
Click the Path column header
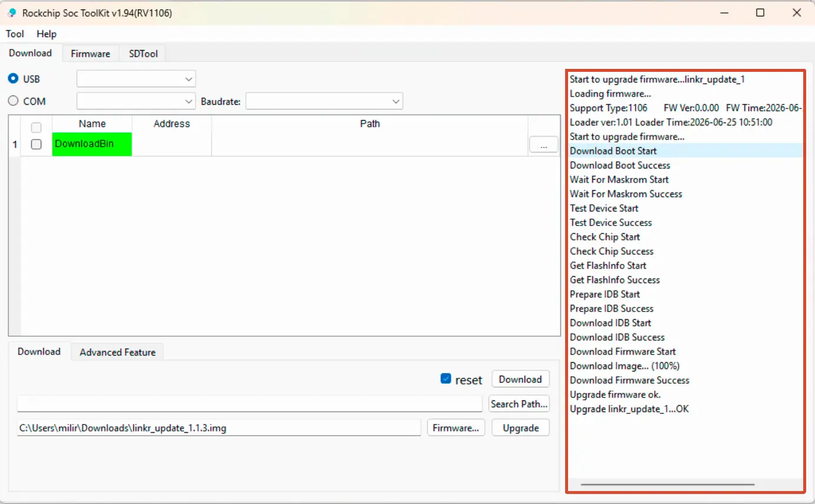point(370,124)
